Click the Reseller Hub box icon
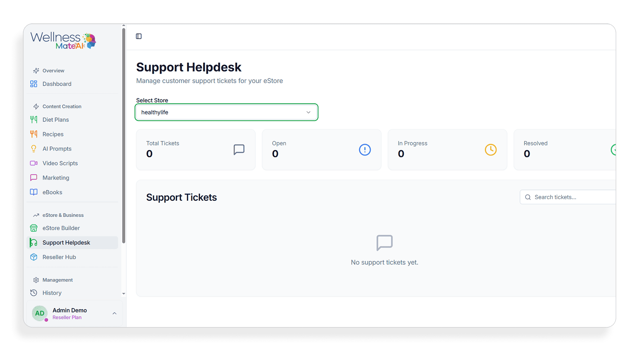Viewport: 632px width, 364px height. 34,257
